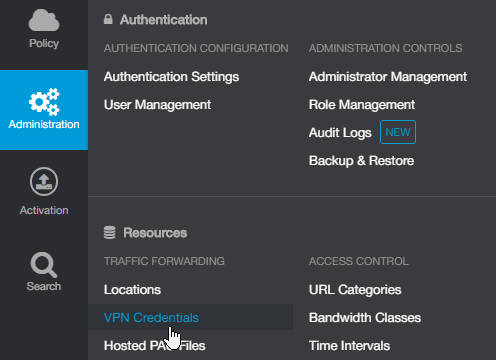
Task: Open Hosted PAC Files
Action: [x=154, y=346]
